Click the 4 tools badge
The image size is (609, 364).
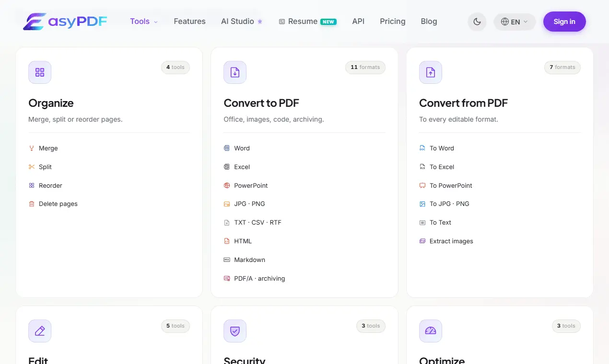click(x=176, y=68)
